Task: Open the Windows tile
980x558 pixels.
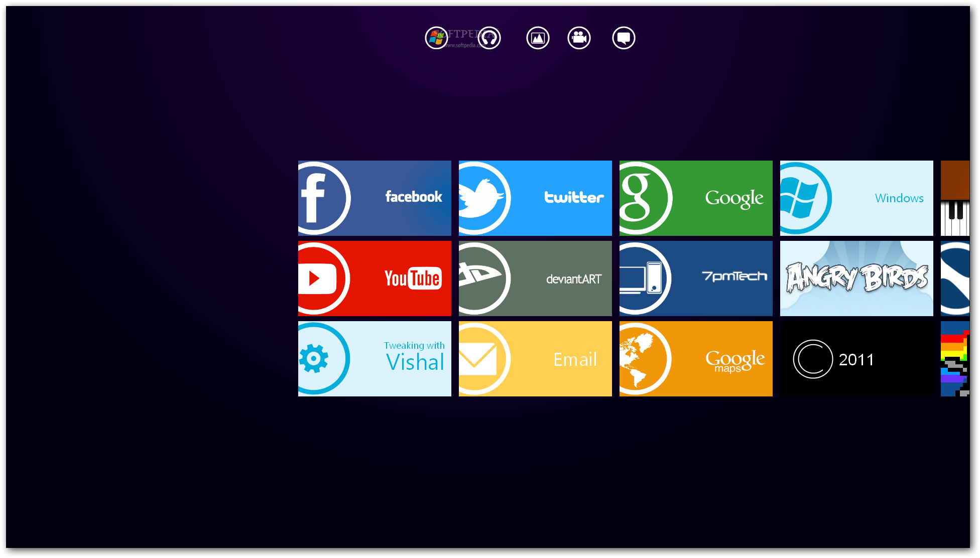Action: point(856,198)
